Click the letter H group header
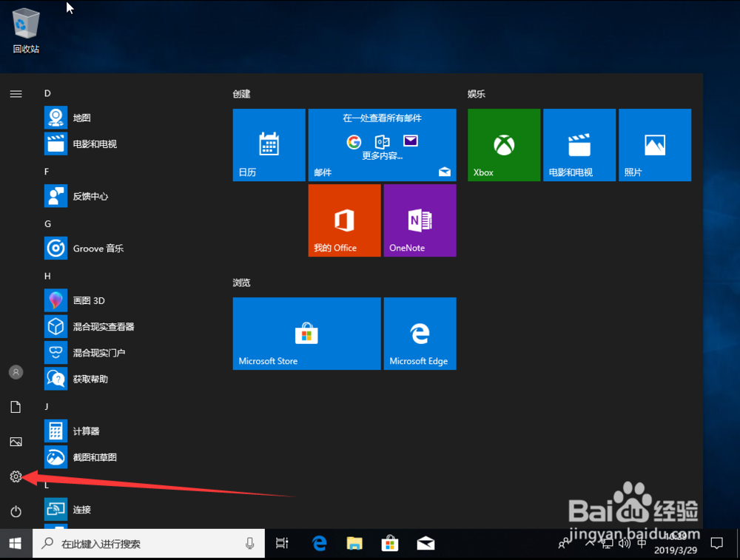 (47, 276)
